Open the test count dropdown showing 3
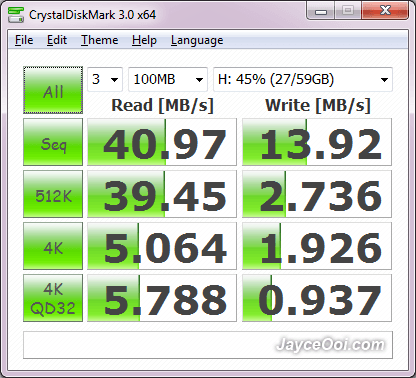Viewport: 416px width, 378px height. 105,79
